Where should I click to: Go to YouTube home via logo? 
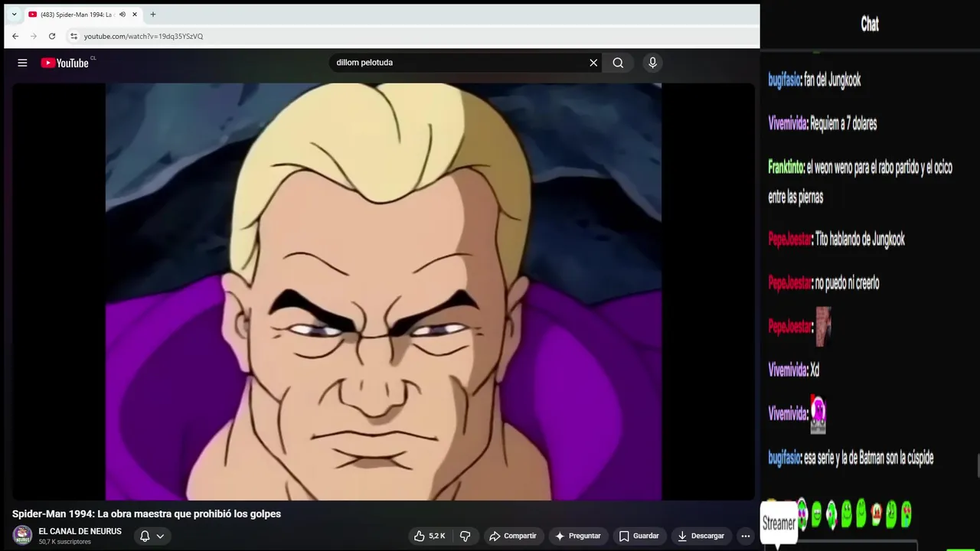(x=66, y=63)
